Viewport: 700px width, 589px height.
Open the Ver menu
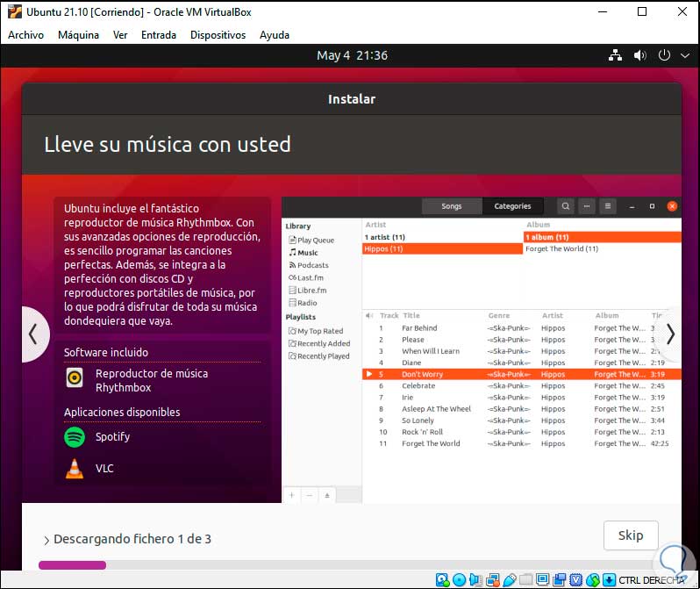point(120,35)
